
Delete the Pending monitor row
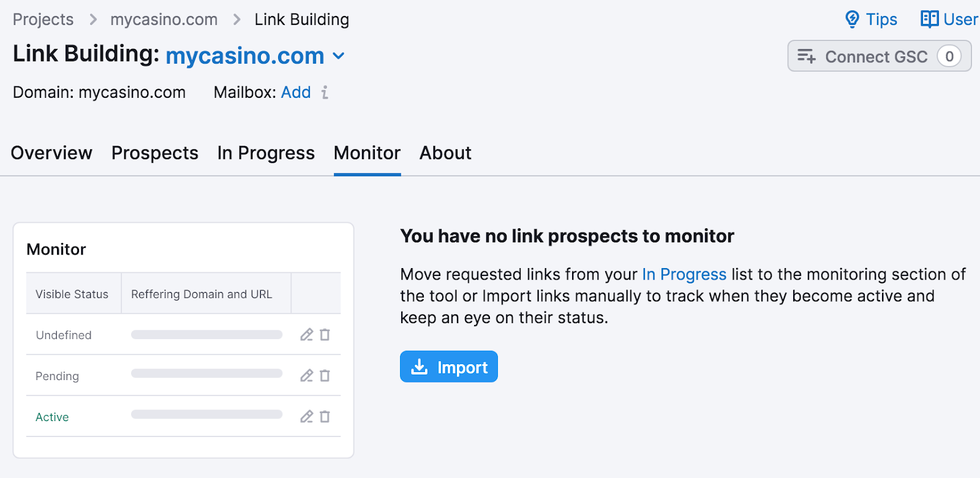pyautogui.click(x=325, y=375)
